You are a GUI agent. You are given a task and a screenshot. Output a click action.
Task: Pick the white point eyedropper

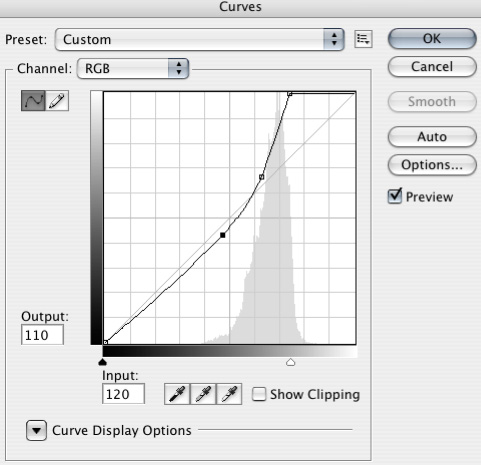[x=229, y=394]
